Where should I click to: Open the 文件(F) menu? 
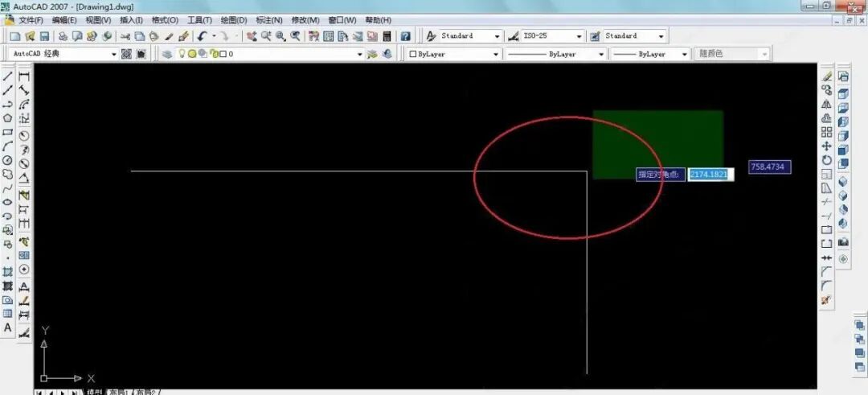click(31, 20)
